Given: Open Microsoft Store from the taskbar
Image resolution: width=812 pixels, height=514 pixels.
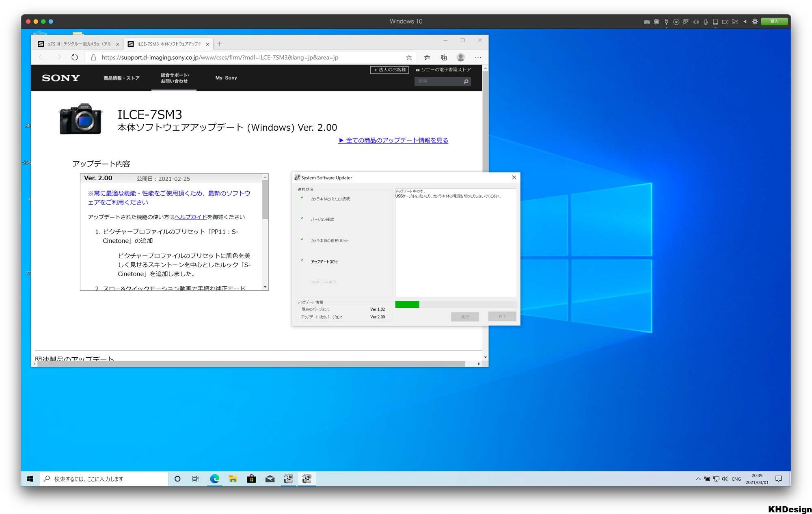Looking at the screenshot, I should (x=251, y=479).
